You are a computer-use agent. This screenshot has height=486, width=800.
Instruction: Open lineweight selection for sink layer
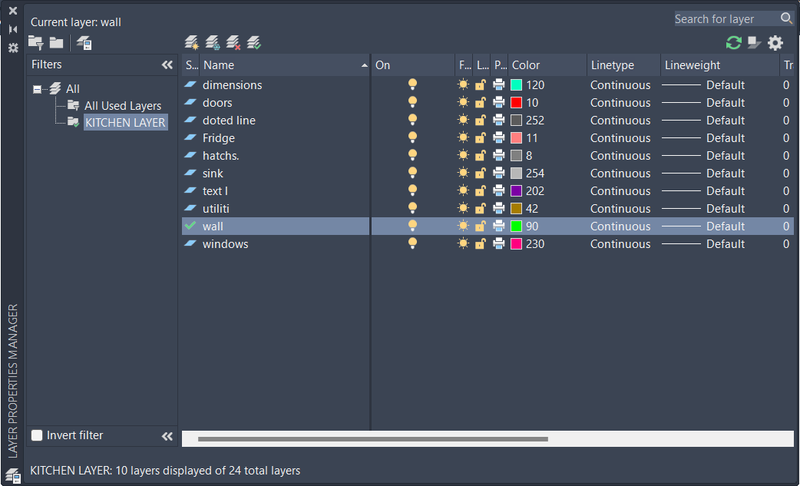703,173
